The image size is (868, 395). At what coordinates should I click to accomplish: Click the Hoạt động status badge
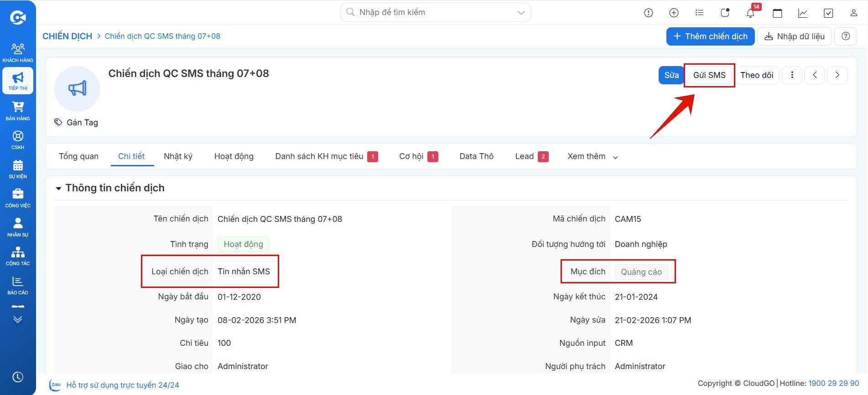point(243,244)
